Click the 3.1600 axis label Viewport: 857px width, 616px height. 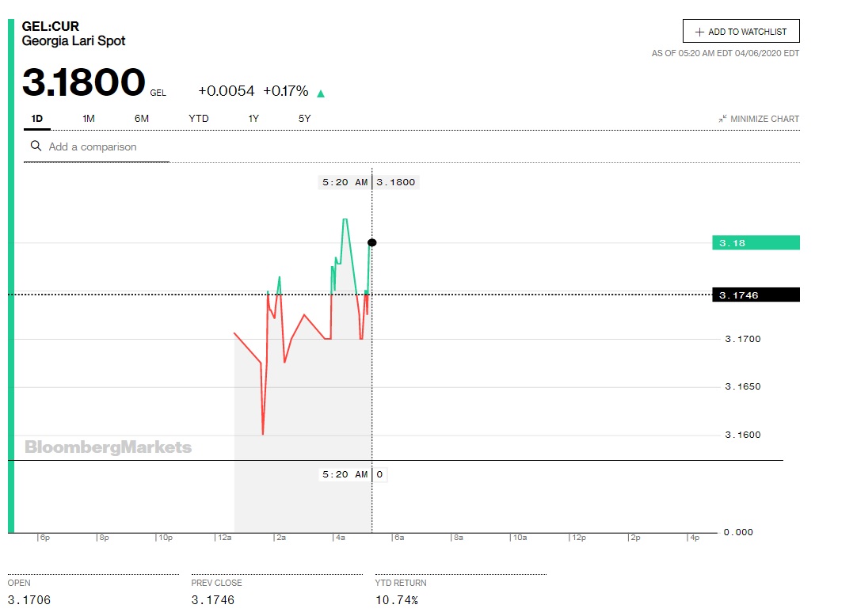pos(742,435)
